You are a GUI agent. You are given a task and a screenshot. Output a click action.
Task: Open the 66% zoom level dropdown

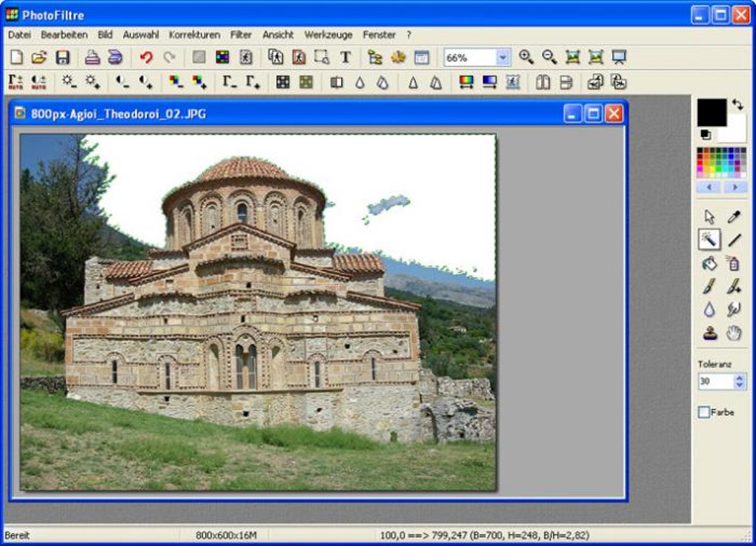point(503,57)
